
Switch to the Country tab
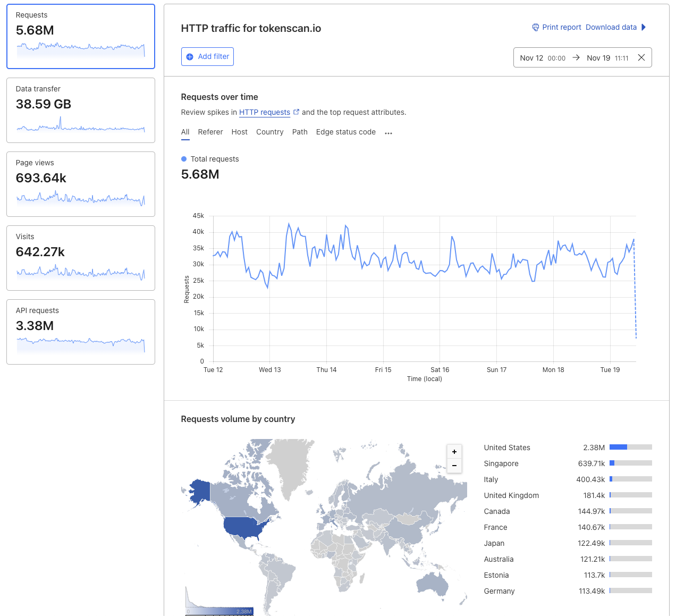(x=270, y=132)
